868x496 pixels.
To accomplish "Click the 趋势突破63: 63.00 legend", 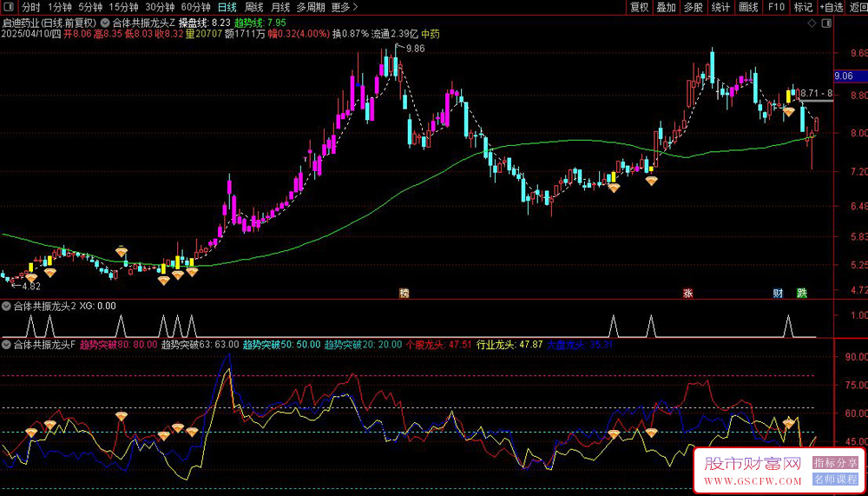I will 200,344.
